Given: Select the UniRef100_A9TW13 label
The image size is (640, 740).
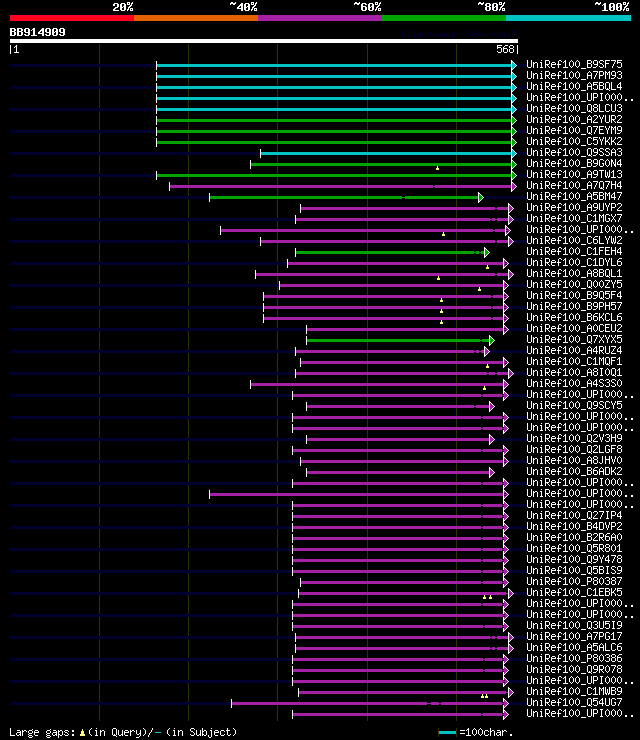Looking at the screenshot, I should pyautogui.click(x=574, y=174).
